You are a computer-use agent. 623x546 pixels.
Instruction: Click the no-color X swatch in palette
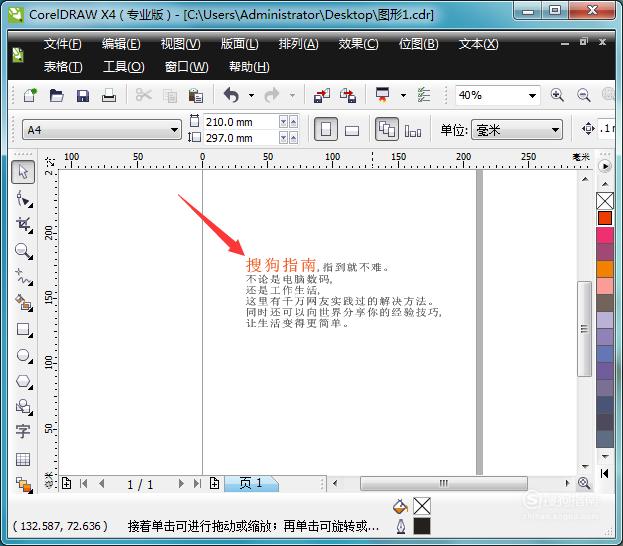coord(605,201)
